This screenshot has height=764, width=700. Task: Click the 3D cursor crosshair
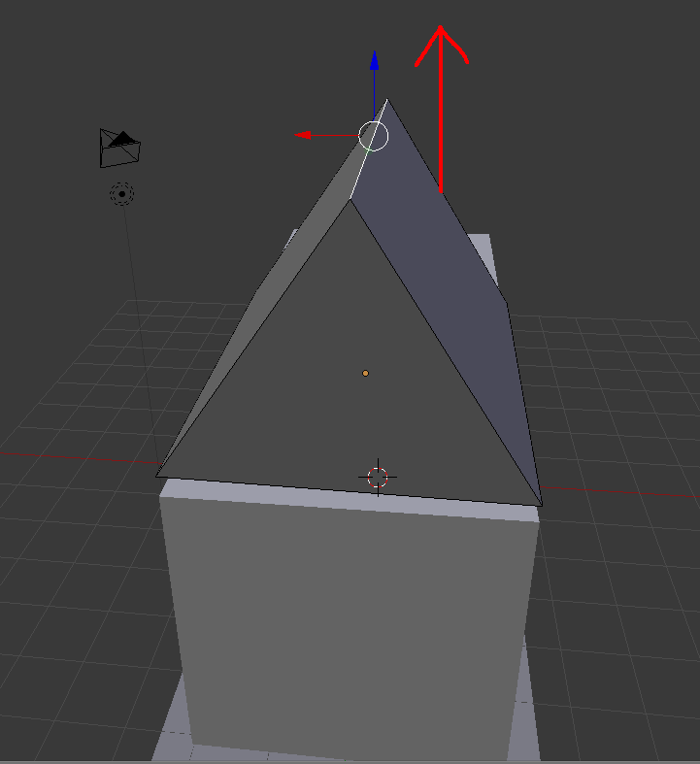pos(378,478)
